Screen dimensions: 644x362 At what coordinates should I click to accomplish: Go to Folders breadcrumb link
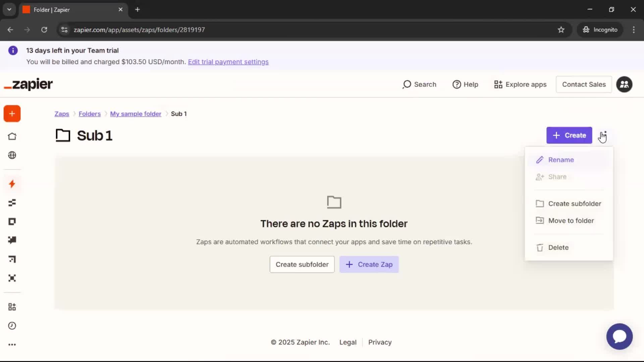(x=90, y=114)
